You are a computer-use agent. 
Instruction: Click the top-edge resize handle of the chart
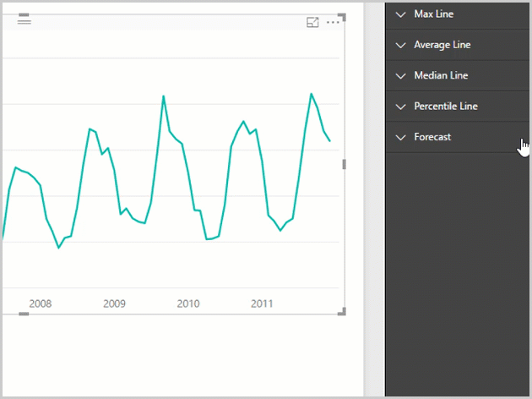click(24, 14)
